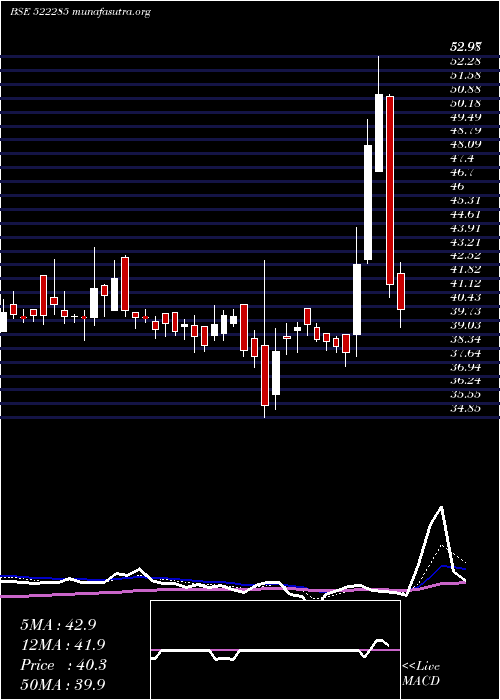This screenshot has height=700, width=500.
Task: Click the 43.91 price axis label
Action: tap(465, 228)
